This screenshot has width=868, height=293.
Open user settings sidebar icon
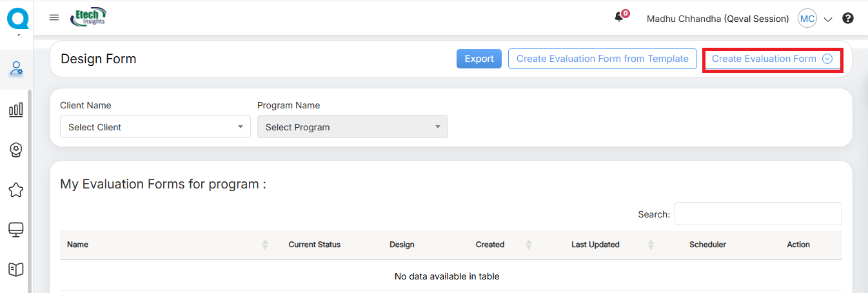tap(16, 68)
